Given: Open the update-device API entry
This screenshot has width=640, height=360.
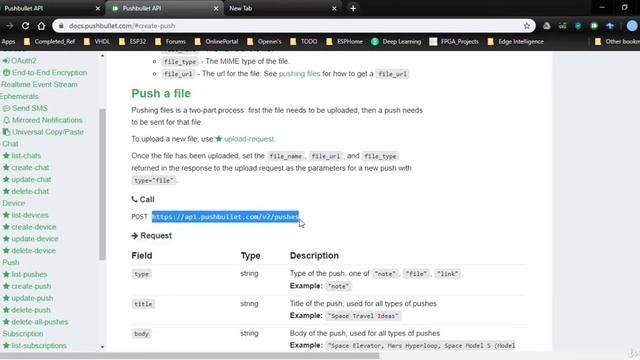Looking at the screenshot, I should tap(31, 238).
